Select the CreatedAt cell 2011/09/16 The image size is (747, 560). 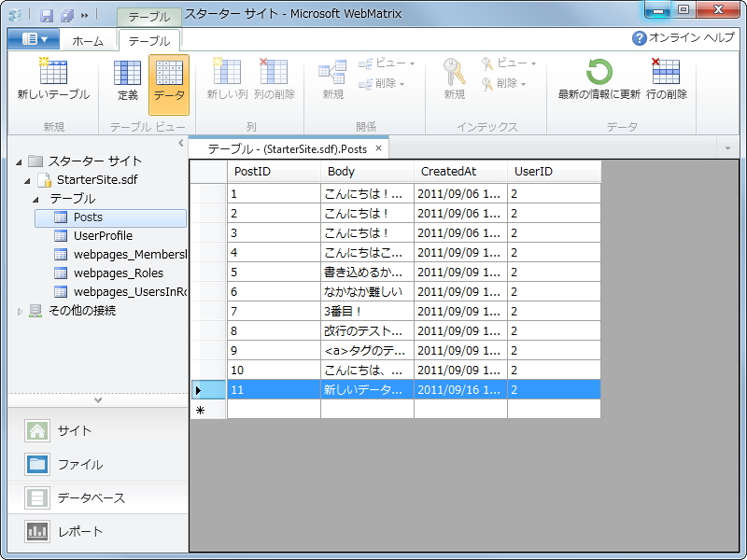460,389
